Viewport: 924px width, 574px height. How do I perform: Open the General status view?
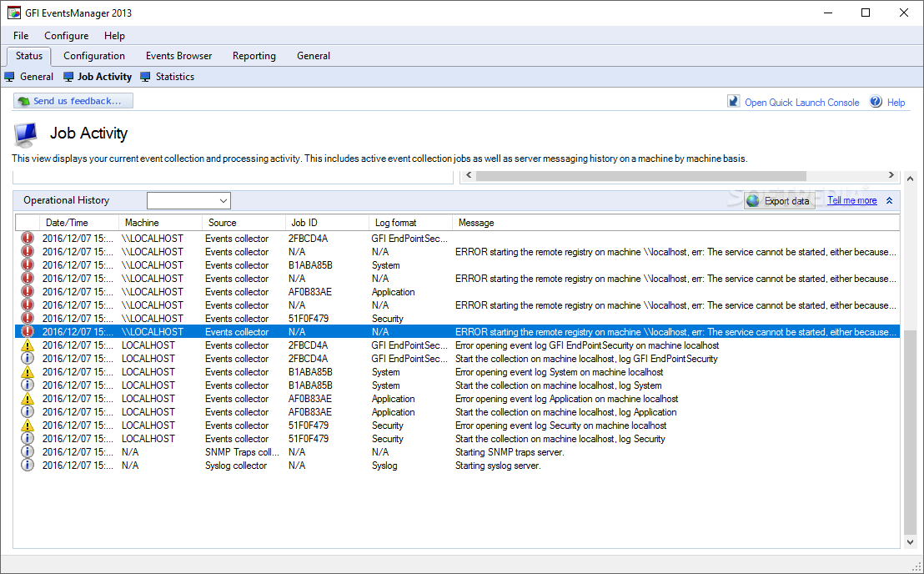37,77
